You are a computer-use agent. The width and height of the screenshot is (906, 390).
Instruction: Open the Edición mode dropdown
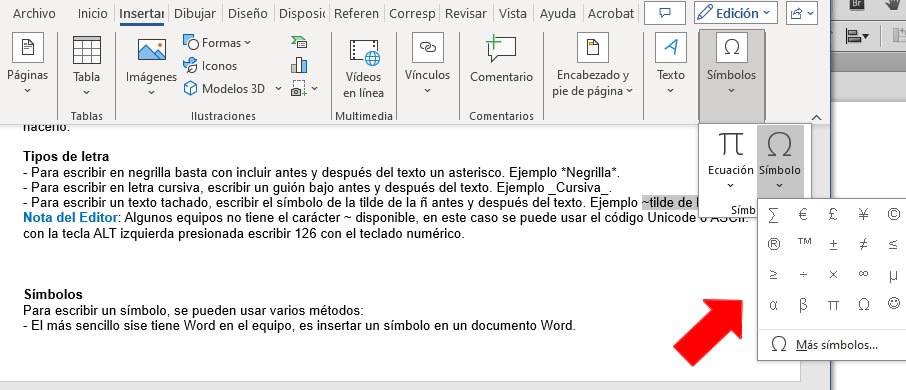[x=736, y=13]
